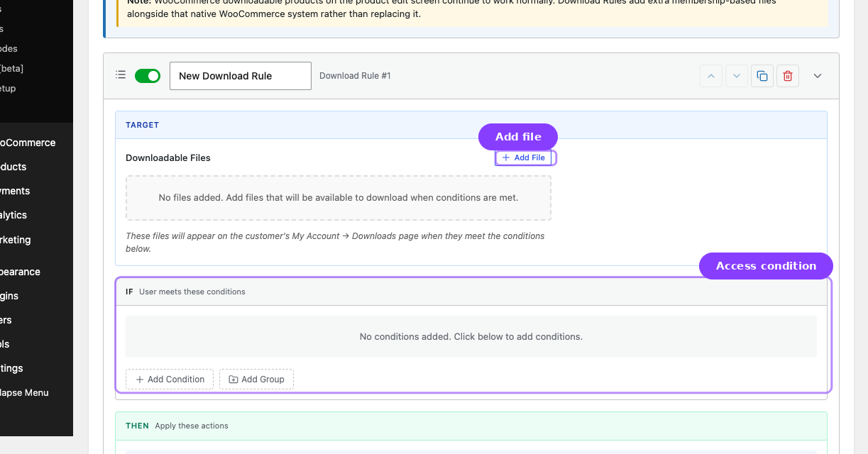Duplicate the rule with the copy icon
Viewport: 868px width, 454px height.
tap(762, 76)
